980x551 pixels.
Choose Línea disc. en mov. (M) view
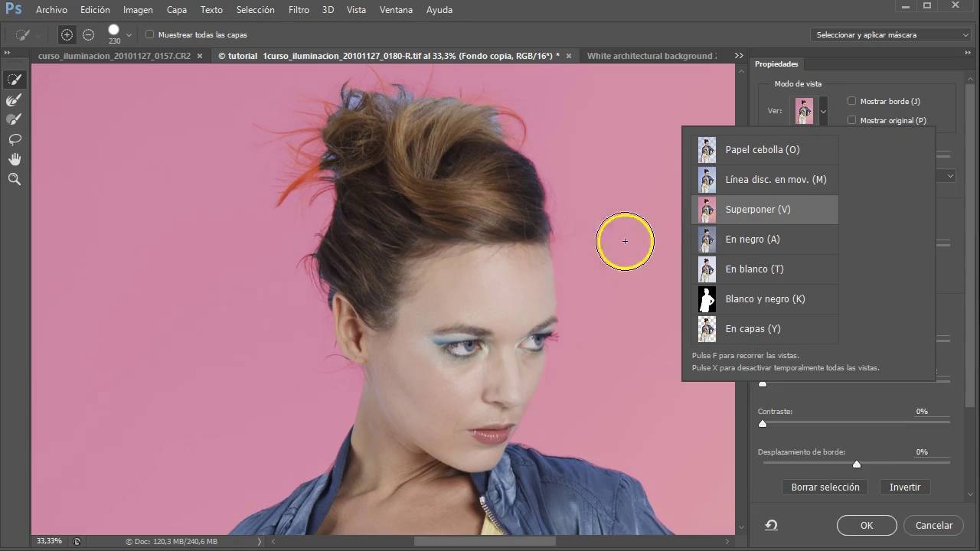tap(765, 180)
